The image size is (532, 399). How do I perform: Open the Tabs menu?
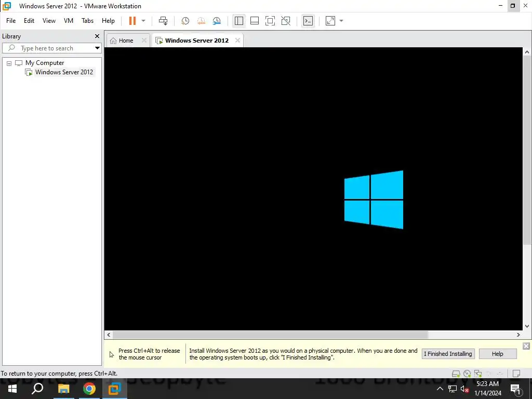(x=87, y=21)
